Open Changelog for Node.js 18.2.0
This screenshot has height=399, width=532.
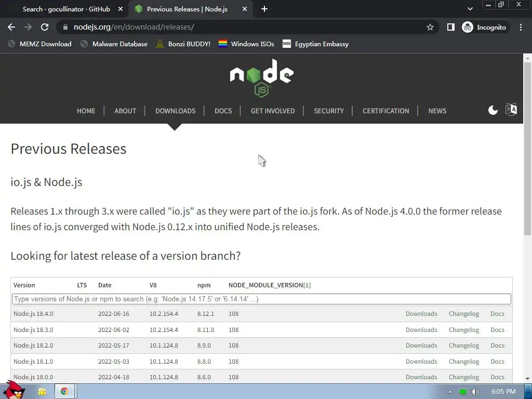[x=464, y=345]
